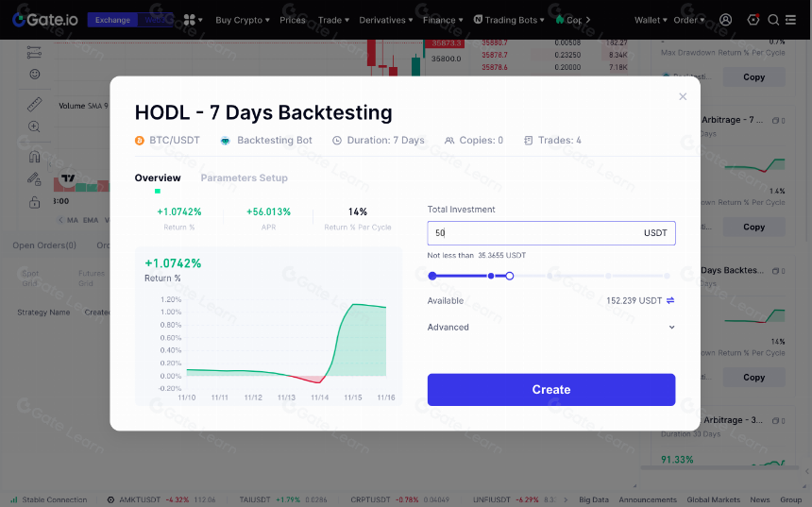
Task: Open the Trade dropdown menu
Action: (333, 20)
